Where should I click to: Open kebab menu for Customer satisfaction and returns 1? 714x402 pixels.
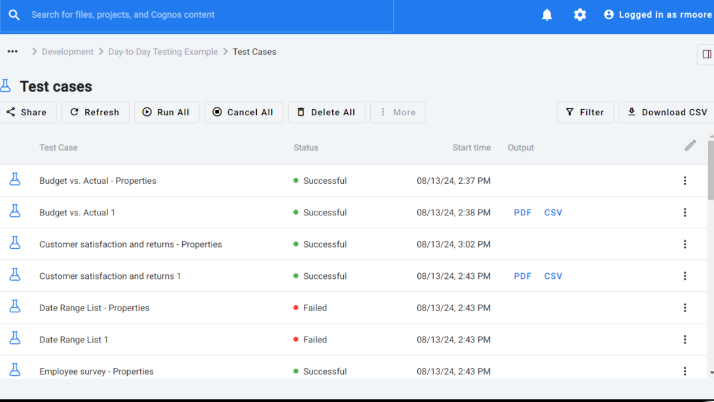point(685,276)
